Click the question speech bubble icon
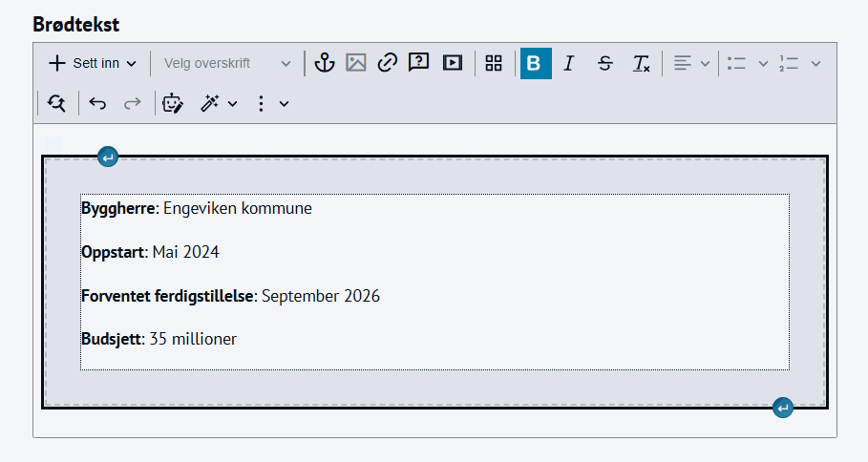This screenshot has width=868, height=462. coord(418,64)
